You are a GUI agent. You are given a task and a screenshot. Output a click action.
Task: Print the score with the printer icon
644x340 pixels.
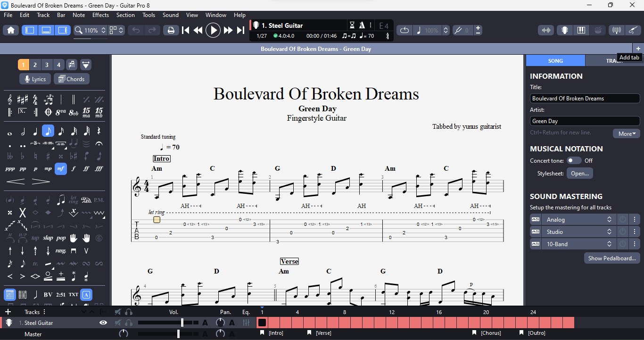coord(171,30)
